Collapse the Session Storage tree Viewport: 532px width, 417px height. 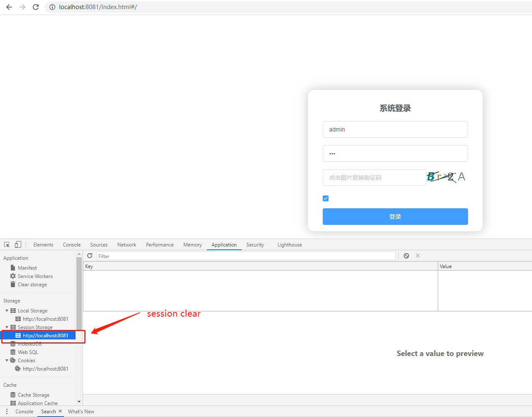pos(7,327)
